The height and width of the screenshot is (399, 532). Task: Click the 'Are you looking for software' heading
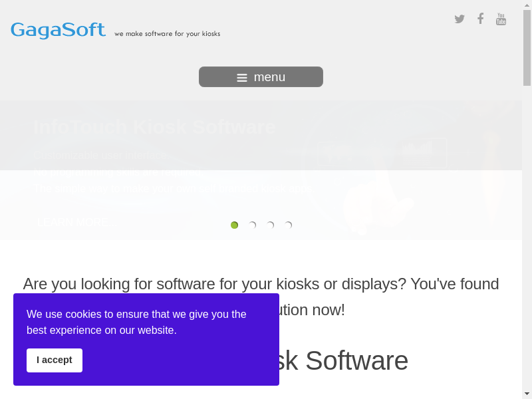[261, 284]
